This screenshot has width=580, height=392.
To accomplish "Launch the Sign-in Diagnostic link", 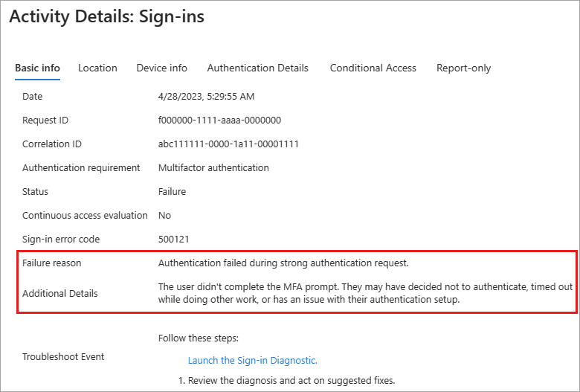I will pos(253,361).
